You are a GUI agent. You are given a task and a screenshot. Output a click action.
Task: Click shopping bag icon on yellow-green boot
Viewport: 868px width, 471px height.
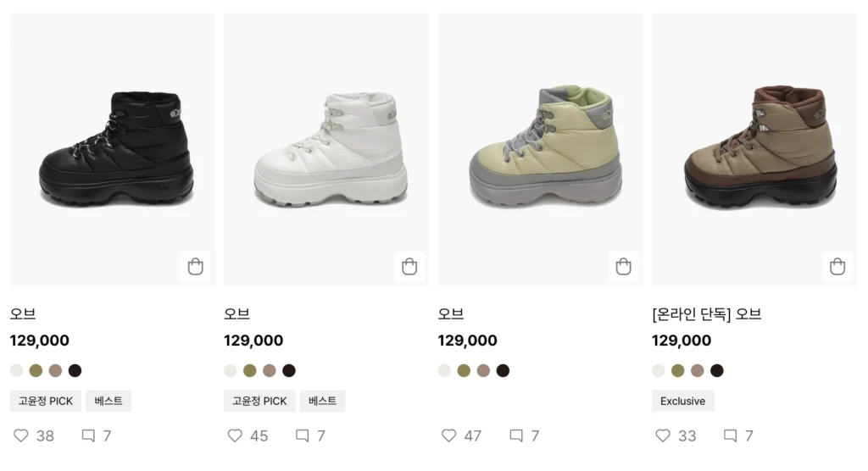623,267
